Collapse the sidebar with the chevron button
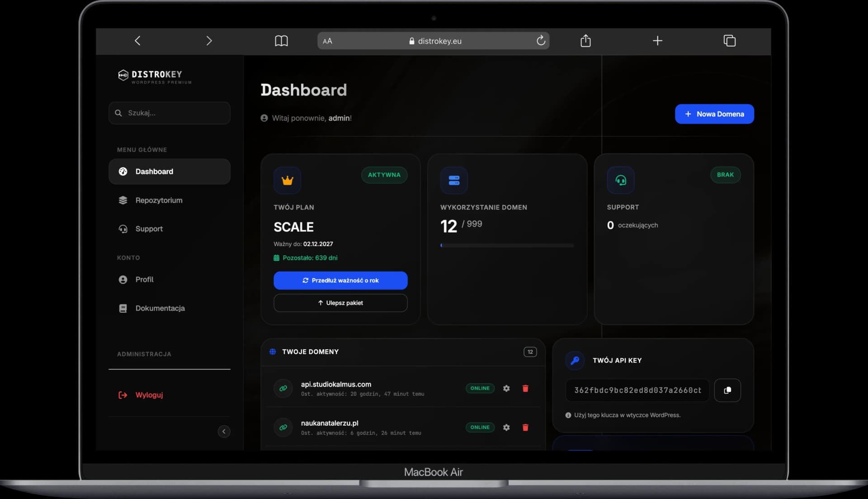The width and height of the screenshot is (868, 499). 224,431
